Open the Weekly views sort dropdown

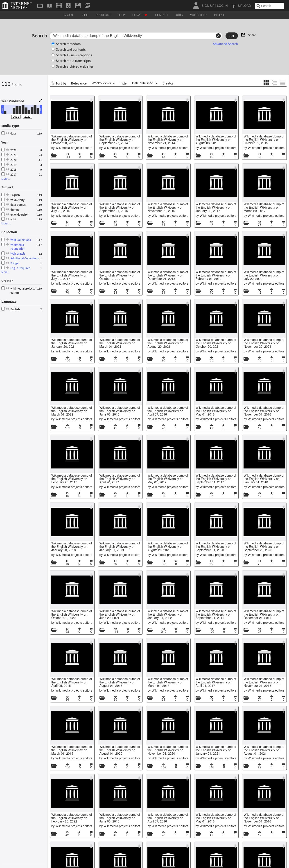click(x=103, y=83)
